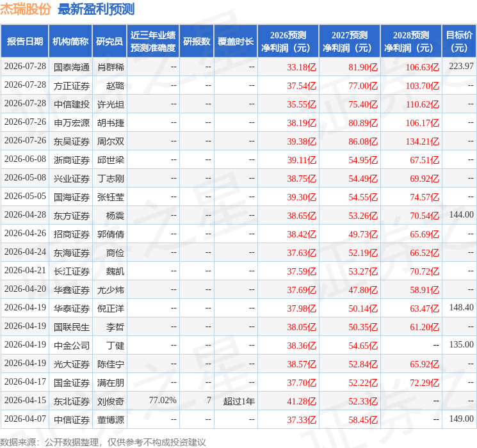Click researcher name 肖群稀
The height and width of the screenshot is (448, 477).
point(111,67)
